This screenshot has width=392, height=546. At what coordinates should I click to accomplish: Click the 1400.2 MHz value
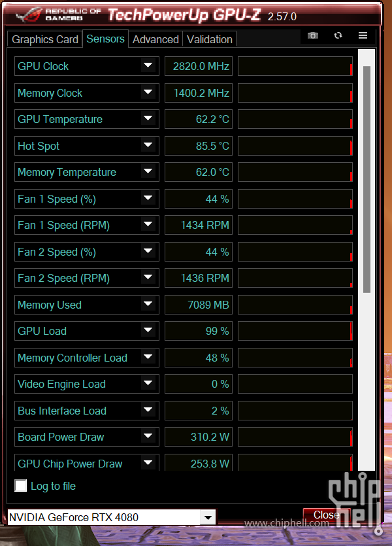[x=199, y=93]
